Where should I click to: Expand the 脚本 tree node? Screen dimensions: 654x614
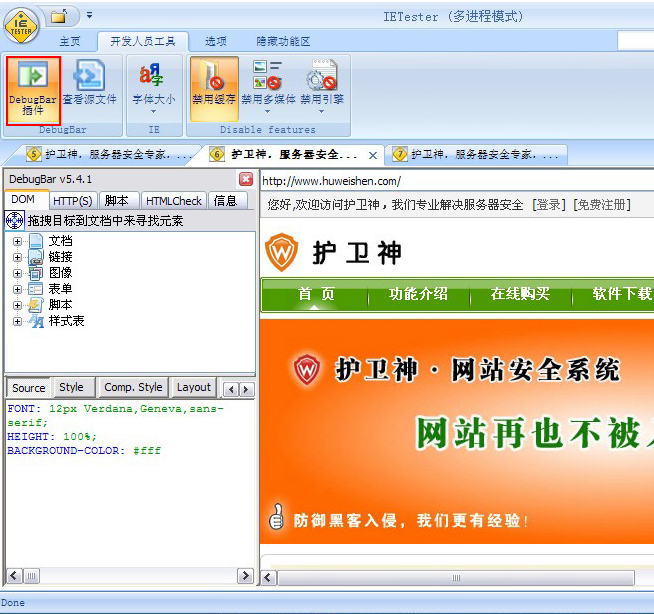(17, 305)
